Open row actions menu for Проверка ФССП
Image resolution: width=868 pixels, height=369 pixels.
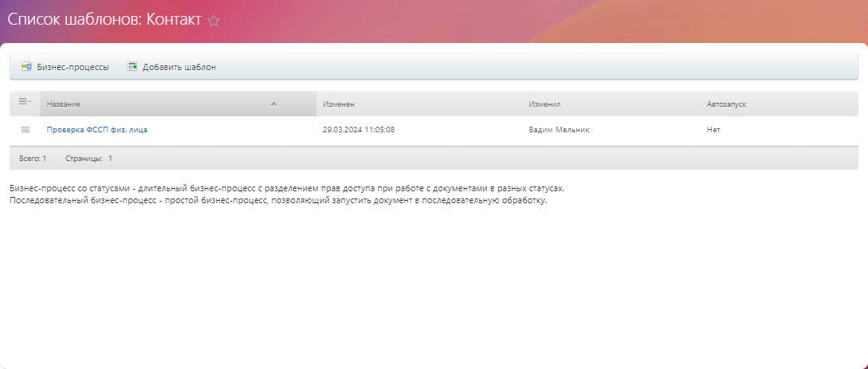coord(25,130)
